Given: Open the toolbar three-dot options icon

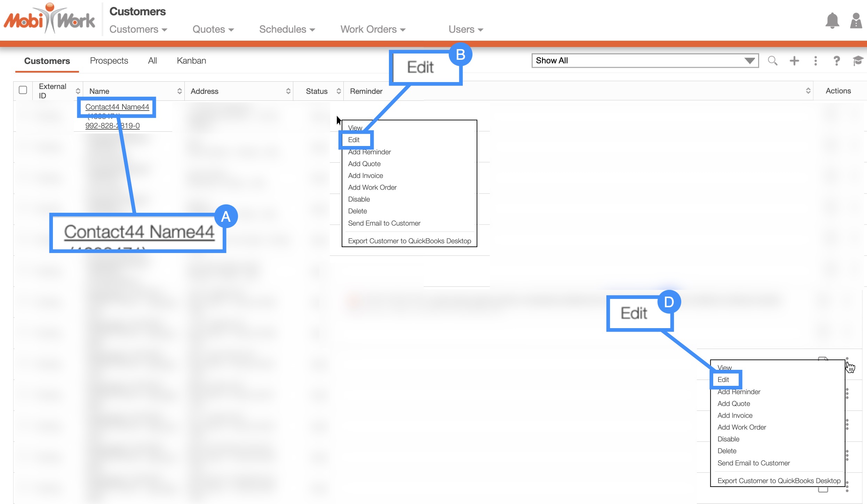Looking at the screenshot, I should (816, 61).
